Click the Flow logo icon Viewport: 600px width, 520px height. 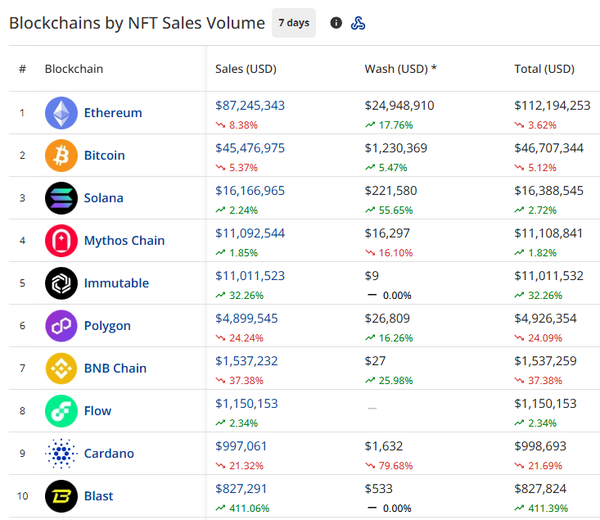61,410
